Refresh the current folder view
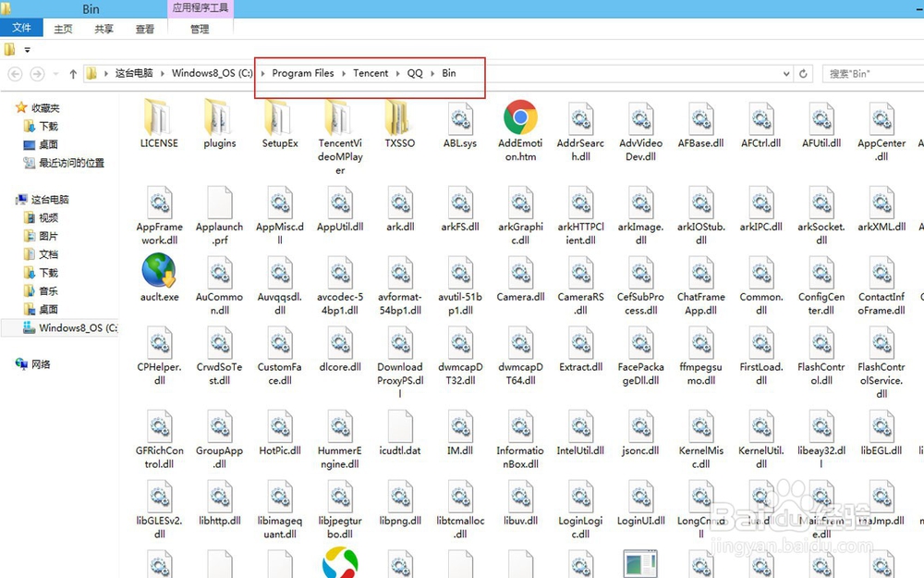The width and height of the screenshot is (924, 578). [803, 74]
